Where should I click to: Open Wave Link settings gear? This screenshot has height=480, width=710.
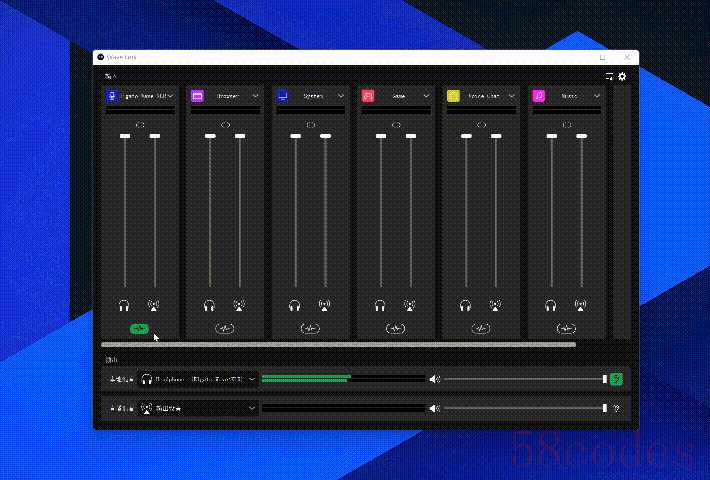622,77
